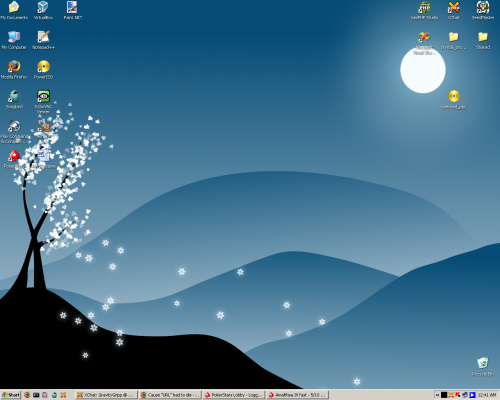The height and width of the screenshot is (400, 500).
Task: Open My Documents desktop folder
Action: [14, 10]
